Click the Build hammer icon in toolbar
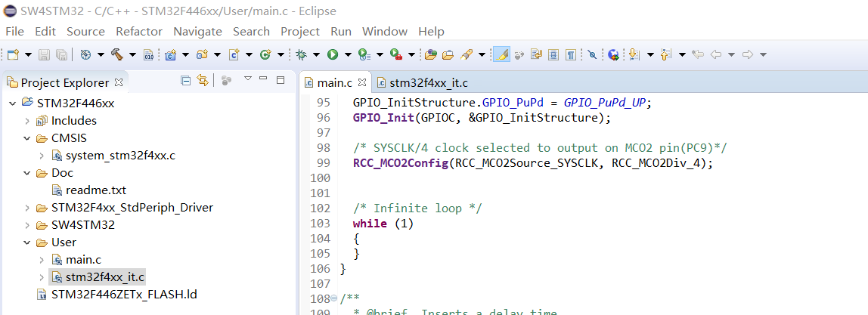868x315 pixels. pos(116,54)
